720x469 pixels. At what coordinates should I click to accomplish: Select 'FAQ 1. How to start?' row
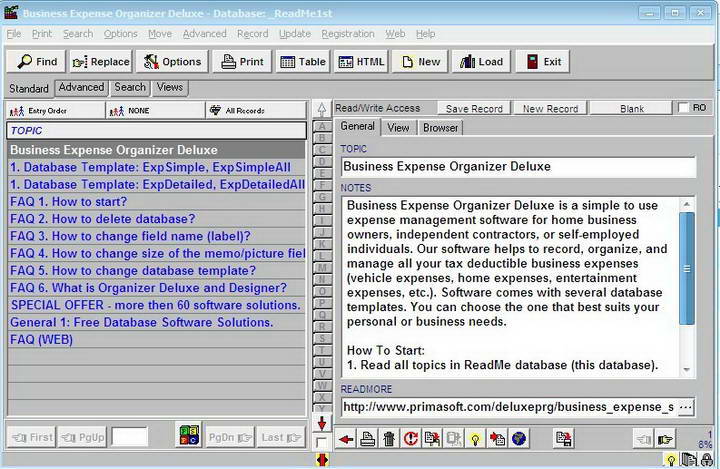click(x=156, y=202)
